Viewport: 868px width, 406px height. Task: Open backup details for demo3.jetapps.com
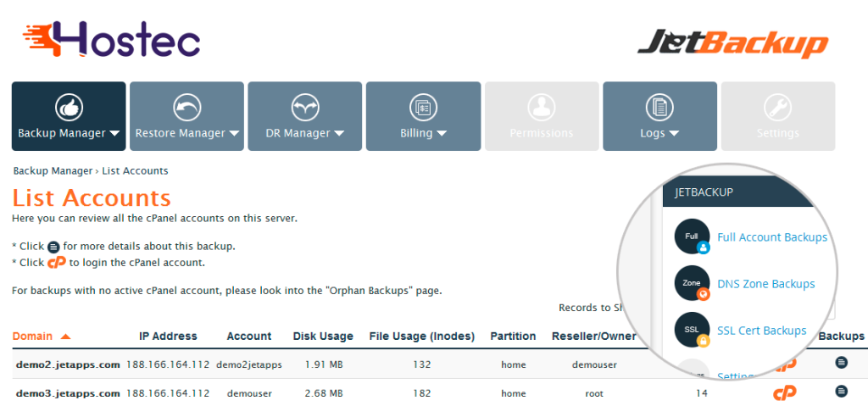841,391
